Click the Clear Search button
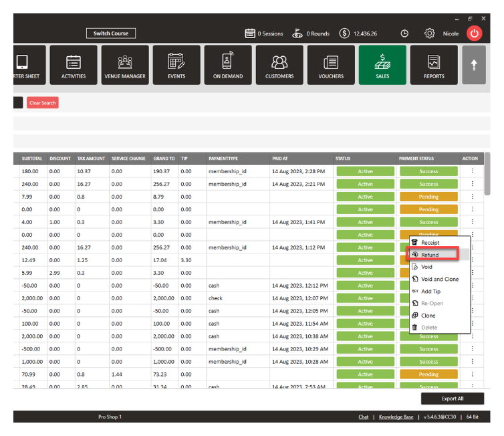 pos(43,103)
